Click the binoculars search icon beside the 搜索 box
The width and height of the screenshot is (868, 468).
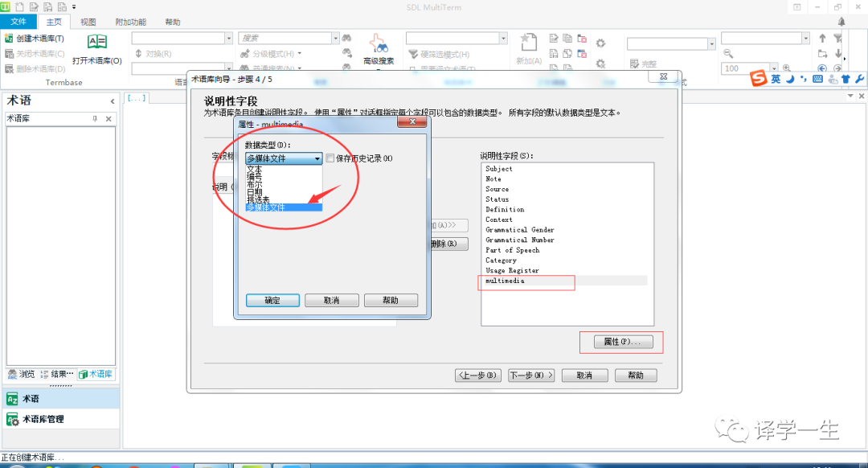pyautogui.click(x=346, y=38)
